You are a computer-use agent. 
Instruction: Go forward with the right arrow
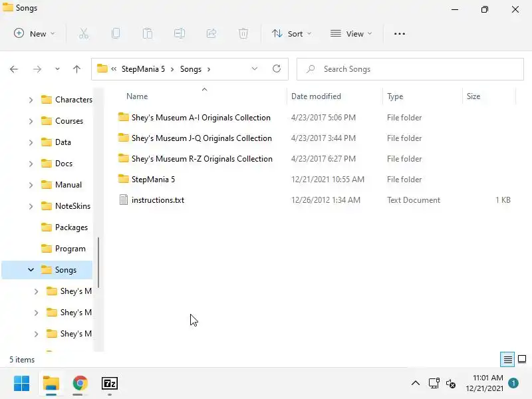(37, 69)
